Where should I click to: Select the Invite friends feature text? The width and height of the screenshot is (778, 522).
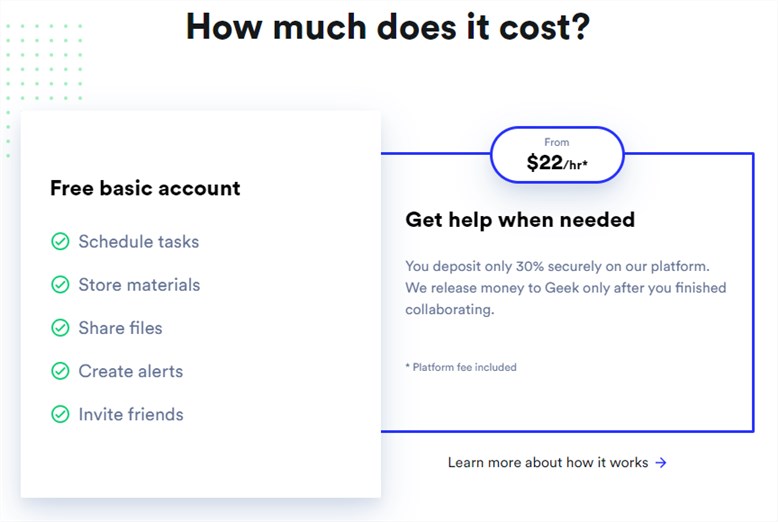coord(131,414)
